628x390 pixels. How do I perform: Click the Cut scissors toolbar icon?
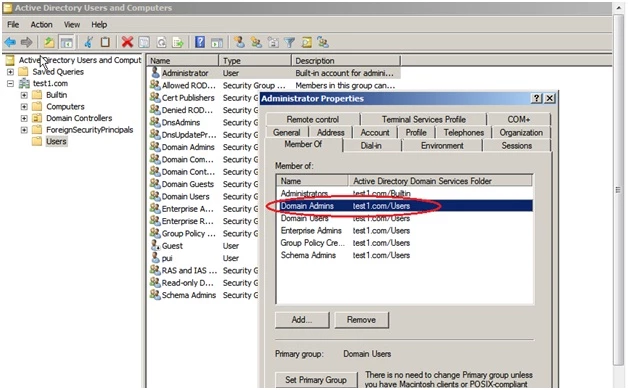coord(89,42)
